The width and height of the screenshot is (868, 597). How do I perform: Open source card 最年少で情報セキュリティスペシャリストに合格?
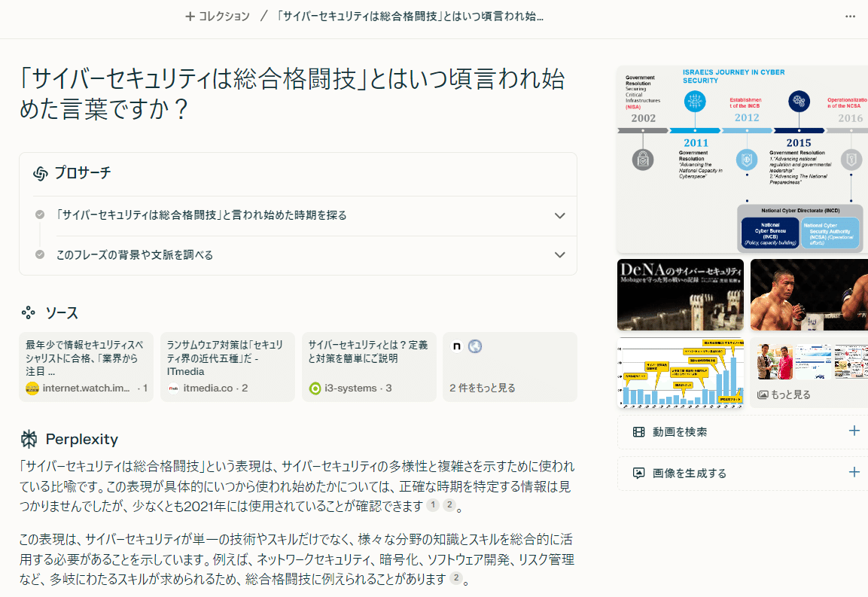[87, 367]
